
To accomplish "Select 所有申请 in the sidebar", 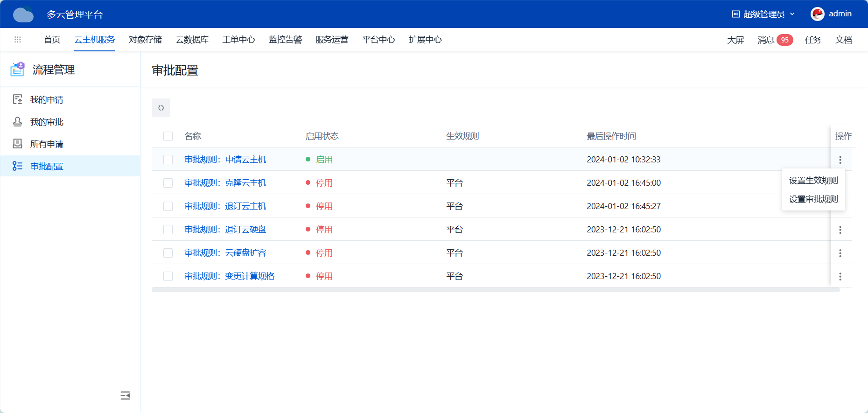I will coord(70,144).
